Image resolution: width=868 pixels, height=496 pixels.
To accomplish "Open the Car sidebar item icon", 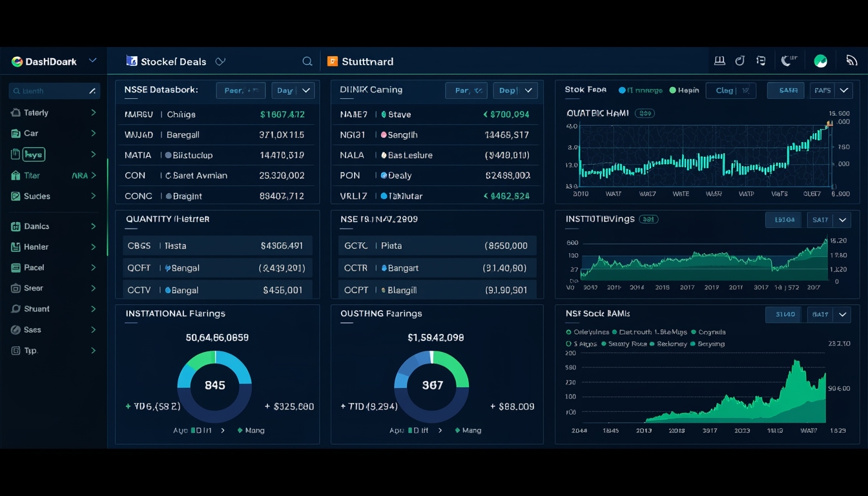I will coord(16,134).
